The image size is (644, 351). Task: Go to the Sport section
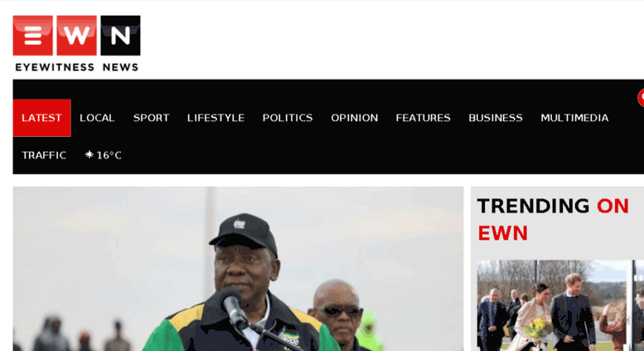click(151, 118)
